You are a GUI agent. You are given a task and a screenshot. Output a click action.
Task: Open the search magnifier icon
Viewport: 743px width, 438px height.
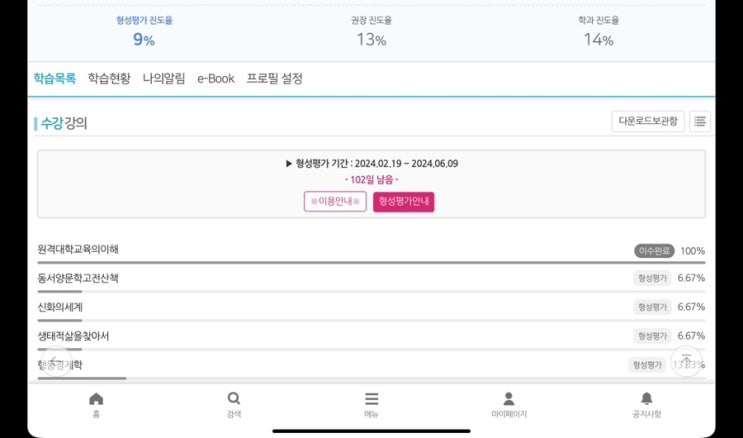tap(234, 399)
